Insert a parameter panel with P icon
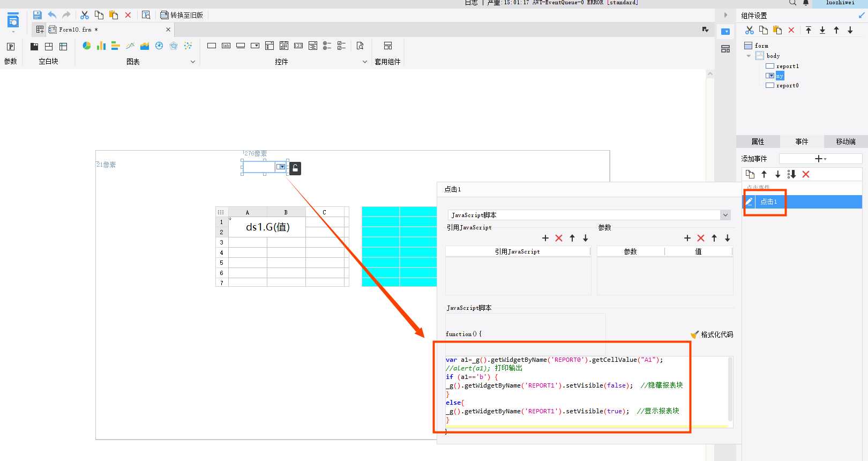 [x=11, y=47]
